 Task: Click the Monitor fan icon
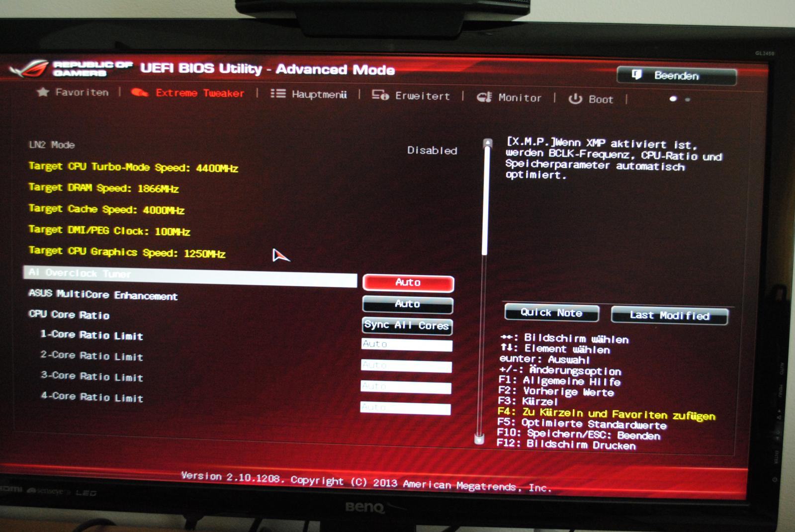484,97
